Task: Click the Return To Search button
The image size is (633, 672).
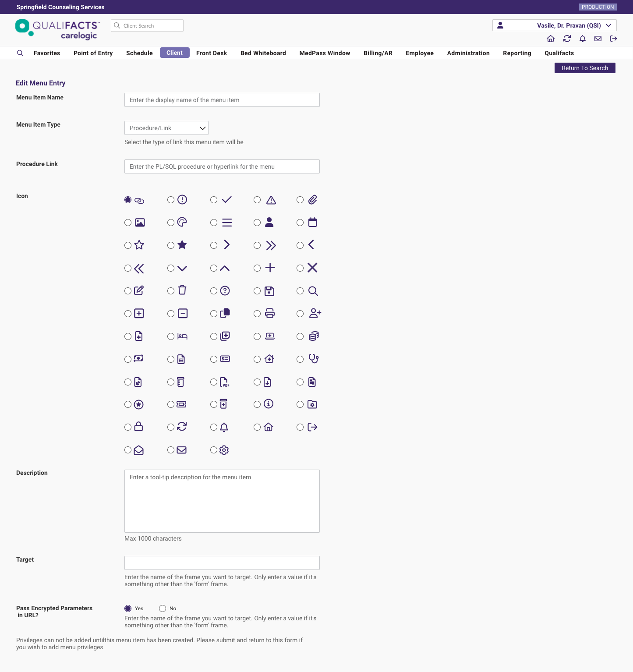Action: coord(584,68)
